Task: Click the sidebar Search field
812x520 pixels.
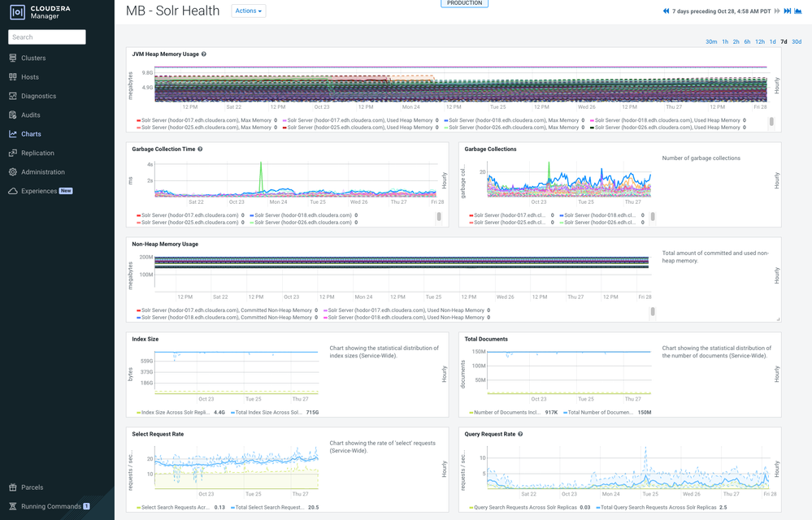Action: tap(47, 37)
